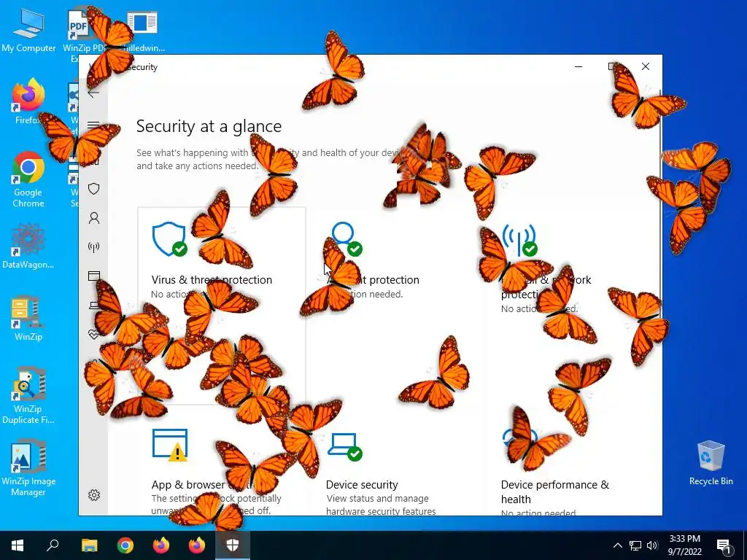Open the network status tray icon
747x560 pixels.
tap(635, 545)
